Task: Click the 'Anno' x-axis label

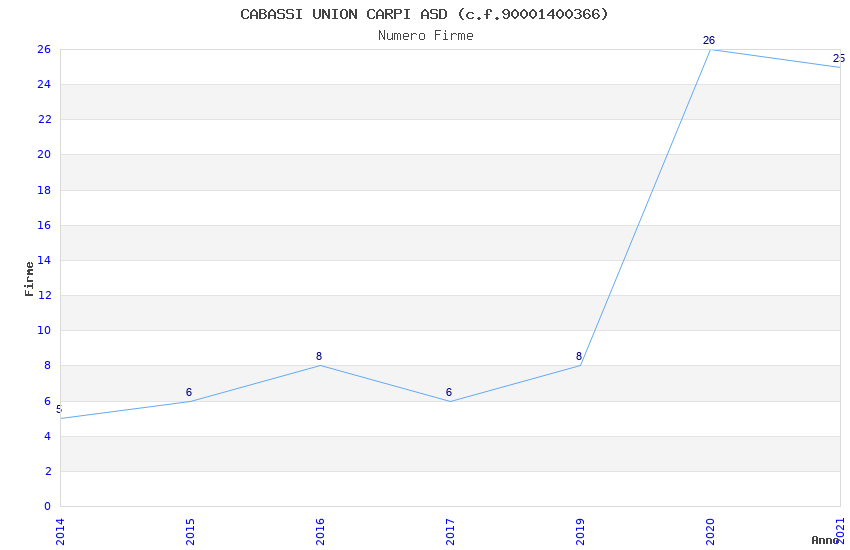Action: [x=825, y=540]
